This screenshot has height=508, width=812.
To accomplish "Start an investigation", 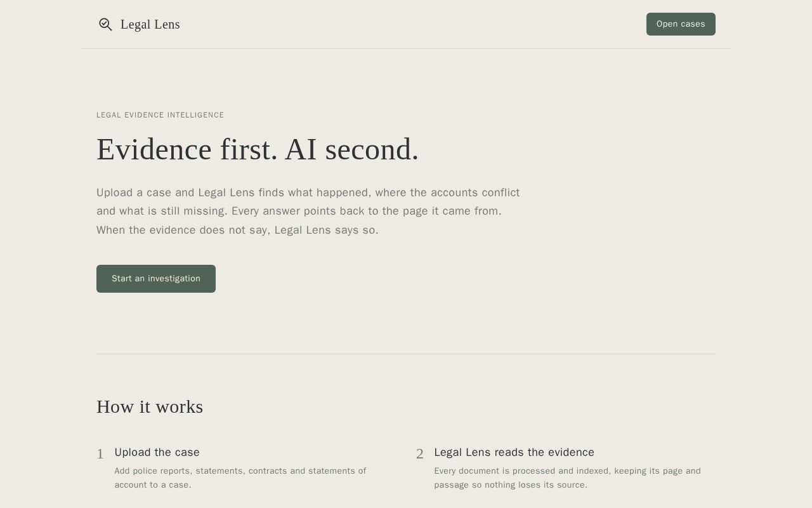I will pyautogui.click(x=156, y=279).
